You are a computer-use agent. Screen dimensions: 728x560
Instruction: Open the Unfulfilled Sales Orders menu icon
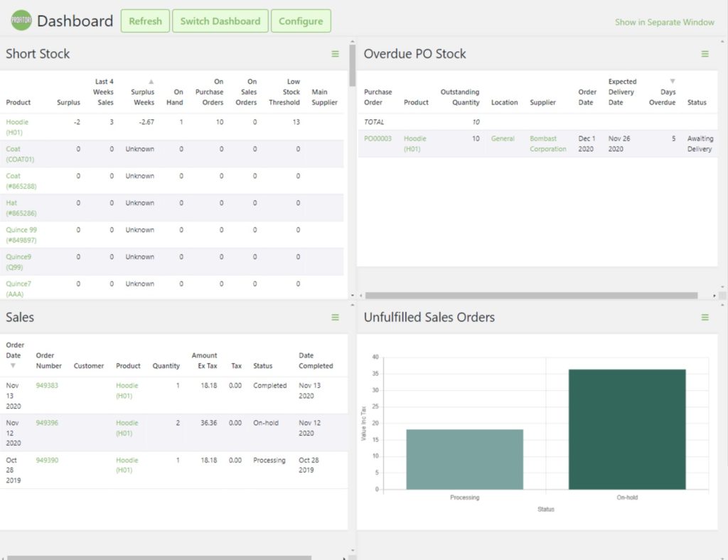click(705, 318)
